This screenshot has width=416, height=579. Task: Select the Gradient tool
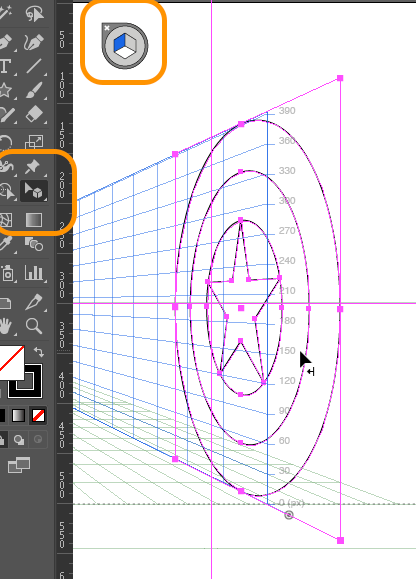pos(34,220)
